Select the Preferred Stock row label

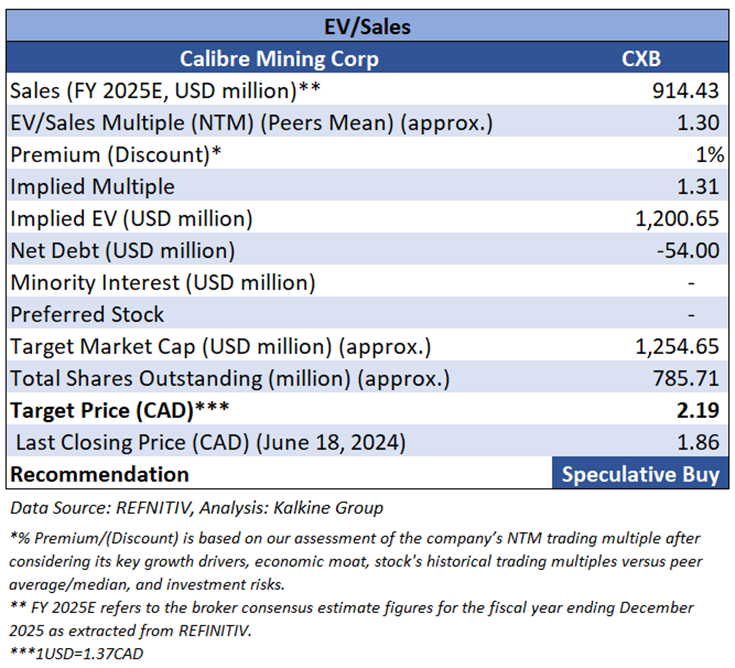[87, 315]
